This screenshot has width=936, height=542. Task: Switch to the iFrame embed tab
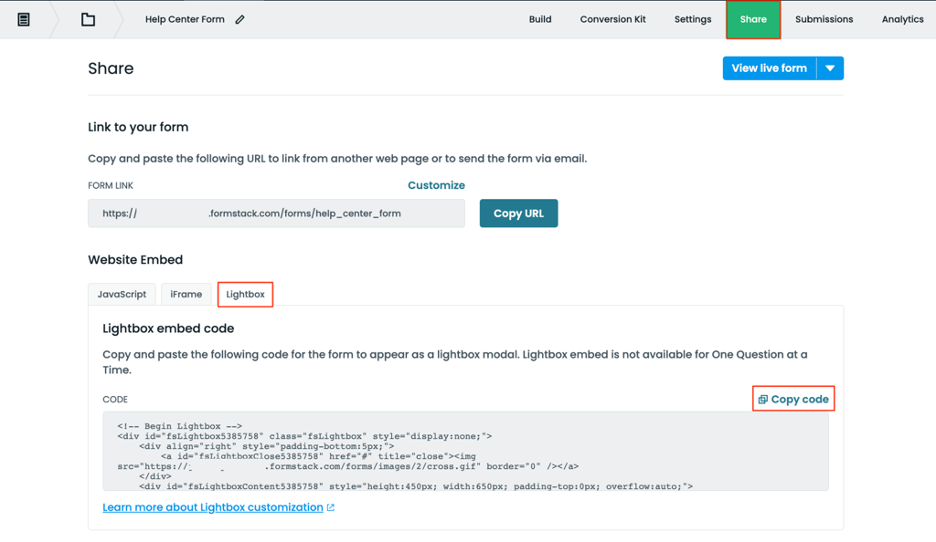186,294
